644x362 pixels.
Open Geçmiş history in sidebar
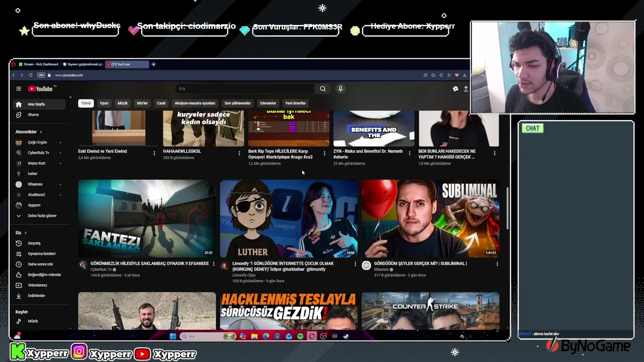pos(40,243)
